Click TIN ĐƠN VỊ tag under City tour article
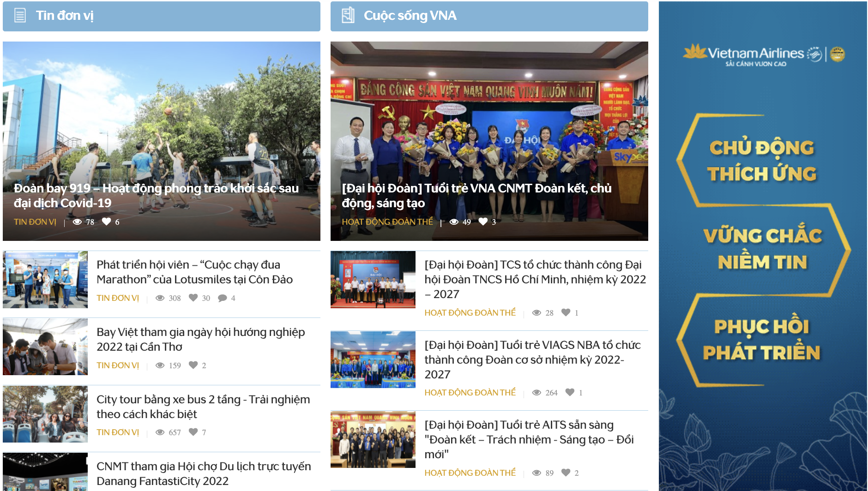868x491 pixels. click(x=118, y=432)
